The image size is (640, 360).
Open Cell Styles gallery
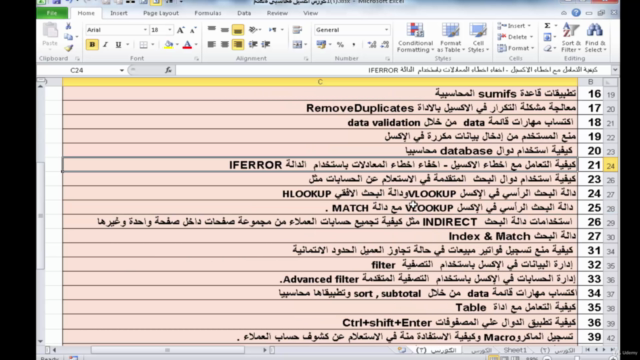tap(478, 38)
